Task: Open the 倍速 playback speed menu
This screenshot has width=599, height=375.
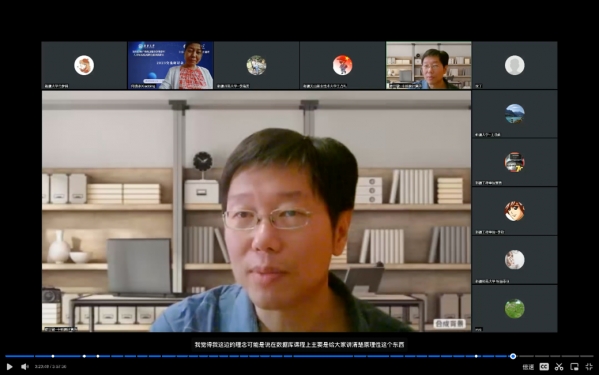Action: tap(528, 367)
